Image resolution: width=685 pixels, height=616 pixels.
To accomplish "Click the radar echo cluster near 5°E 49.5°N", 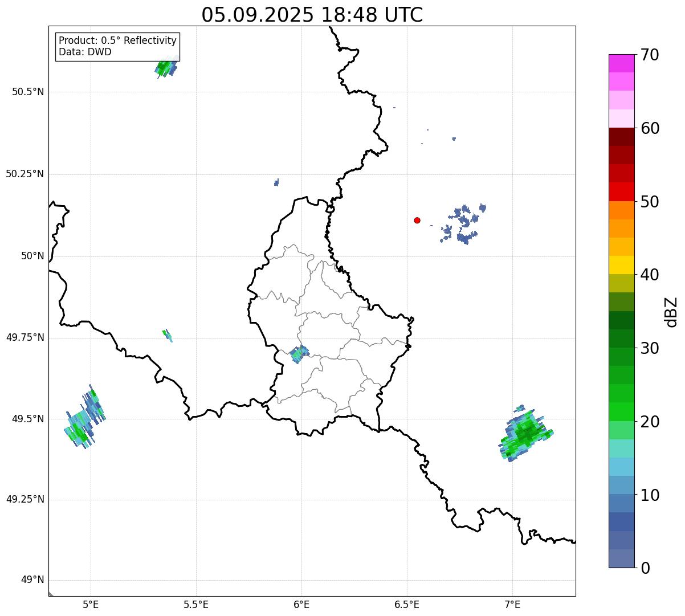I will (84, 419).
